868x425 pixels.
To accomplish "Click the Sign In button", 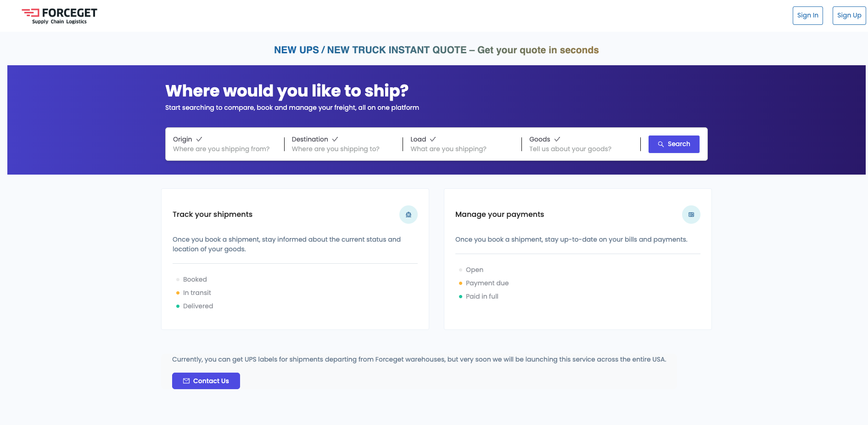I will click(808, 15).
